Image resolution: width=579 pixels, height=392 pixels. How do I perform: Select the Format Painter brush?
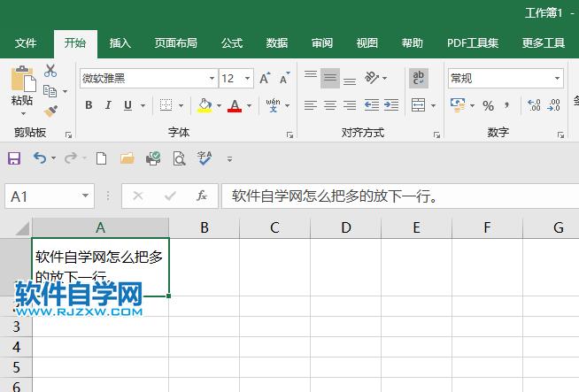50,111
